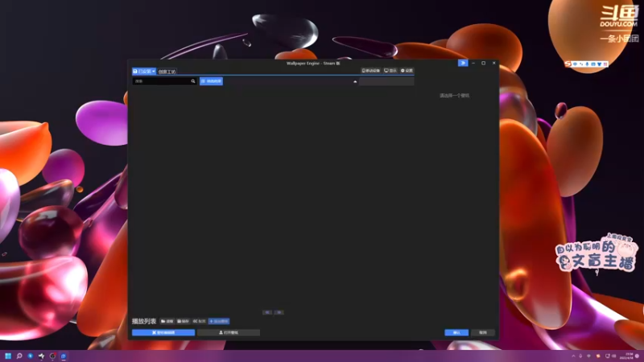Open the white bird-shaped taskbar app
The height and width of the screenshot is (362, 644).
tap(41, 356)
